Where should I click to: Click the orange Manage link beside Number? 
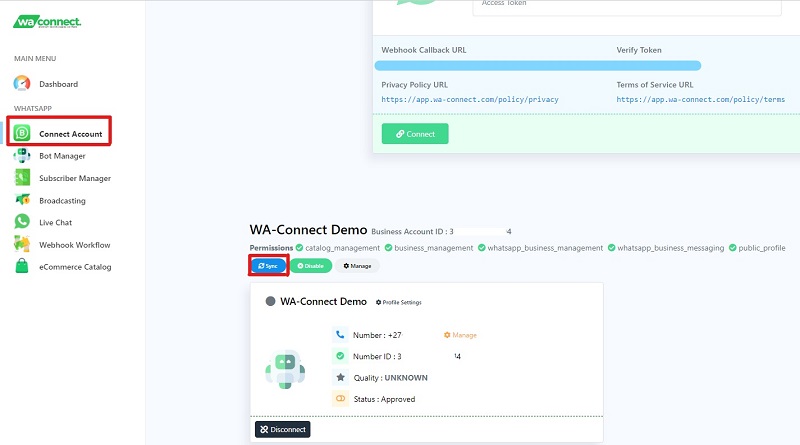460,335
